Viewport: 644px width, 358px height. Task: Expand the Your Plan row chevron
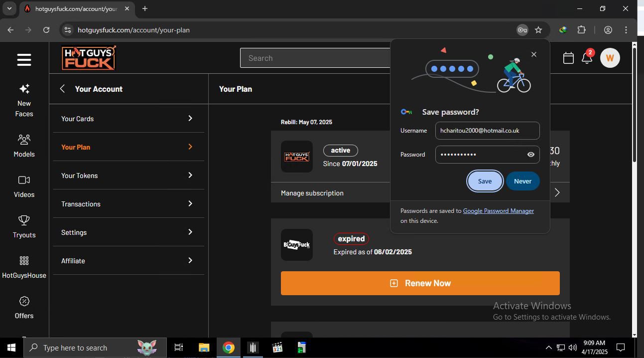pyautogui.click(x=190, y=147)
